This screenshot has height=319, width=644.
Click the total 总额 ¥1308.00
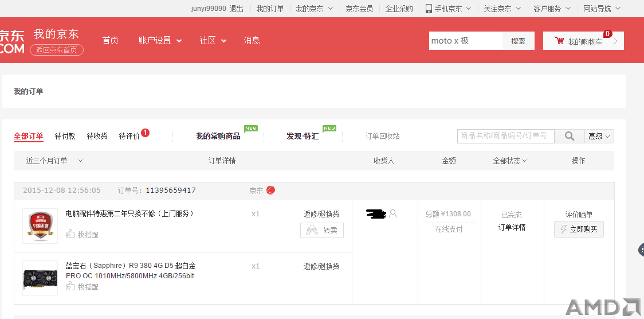[448, 214]
